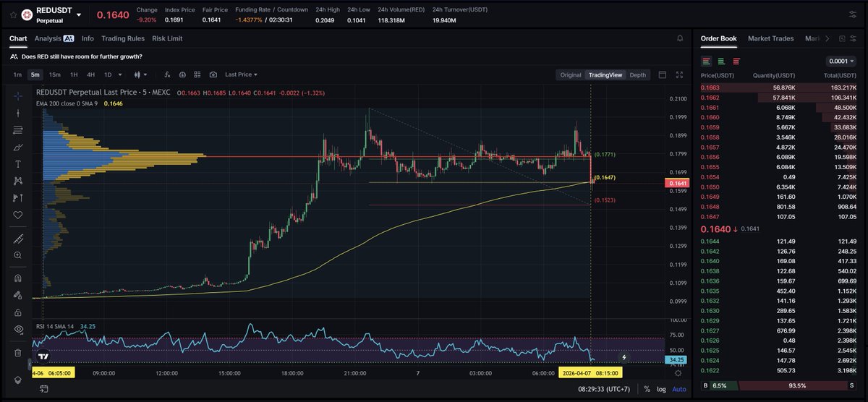Open the forecasting and position tools
The height and width of the screenshot is (402, 868).
18,197
